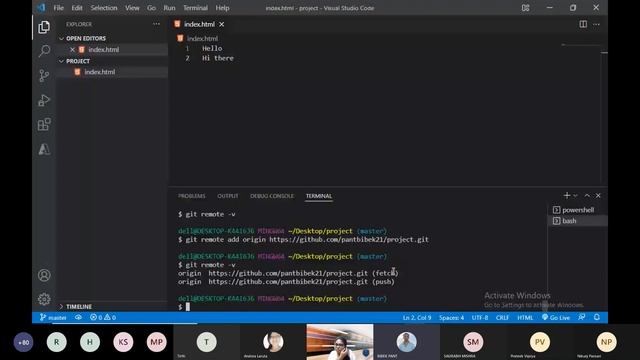Image resolution: width=640 pixels, height=360 pixels.
Task: Click the MP participant avatar
Action: (157, 342)
